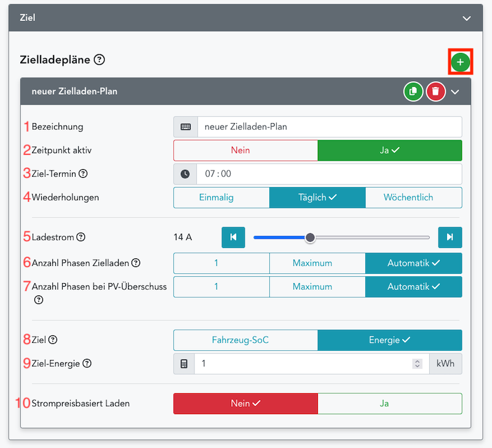Image resolution: width=492 pixels, height=448 pixels.
Task: Collapse the neuer Zielladen-Plan panel chevron
Action: click(x=455, y=92)
